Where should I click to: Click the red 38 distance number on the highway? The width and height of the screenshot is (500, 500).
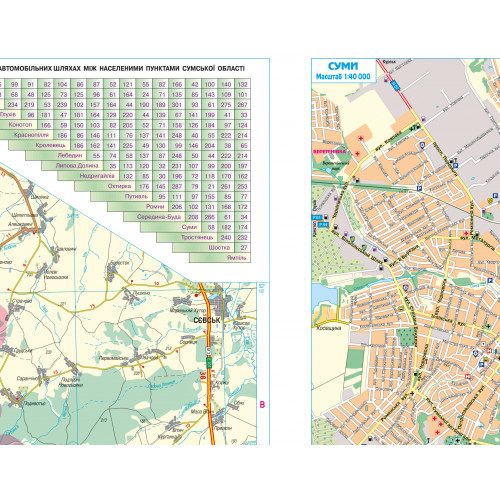pyautogui.click(x=202, y=374)
